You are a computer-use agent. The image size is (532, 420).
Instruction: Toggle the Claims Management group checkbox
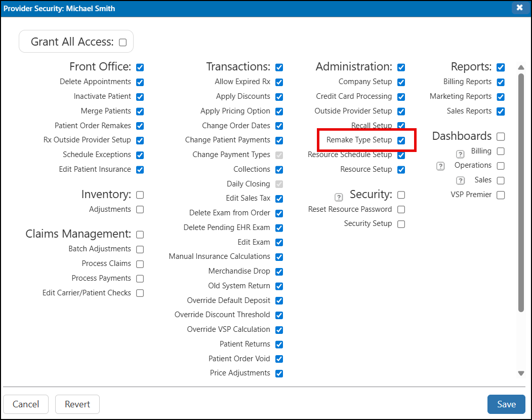(x=140, y=235)
